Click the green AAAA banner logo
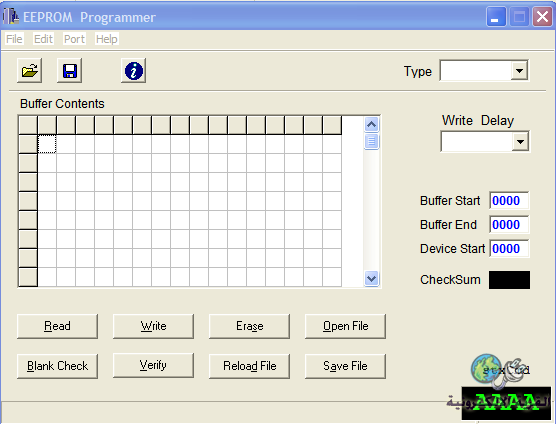The height and width of the screenshot is (424, 556). (x=506, y=403)
